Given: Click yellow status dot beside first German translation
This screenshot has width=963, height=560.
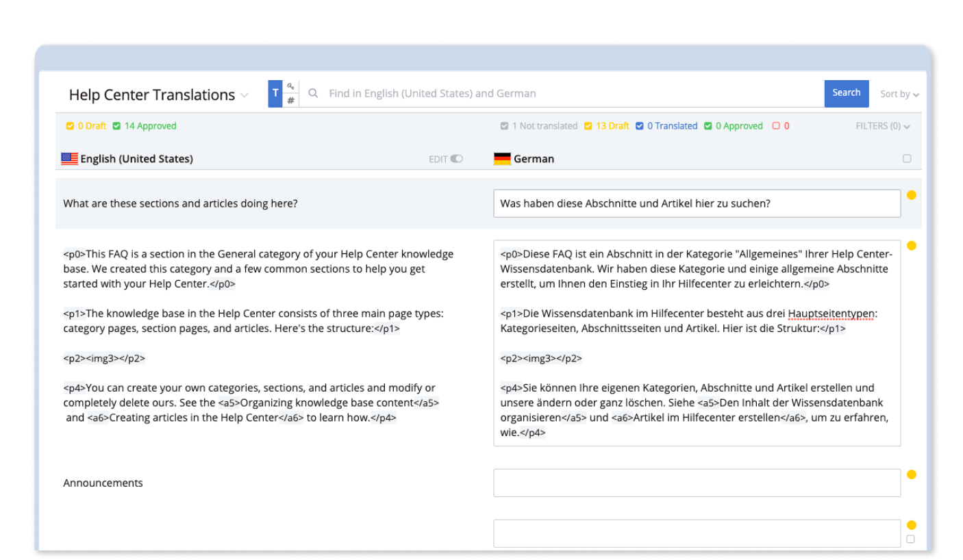Looking at the screenshot, I should 911,195.
